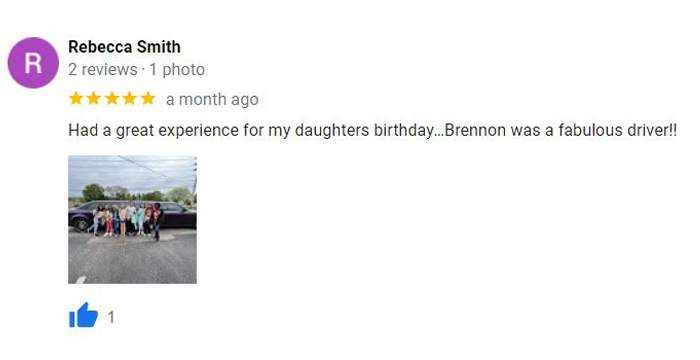Click the like count number 1
The image size is (700, 360).
pyautogui.click(x=111, y=318)
